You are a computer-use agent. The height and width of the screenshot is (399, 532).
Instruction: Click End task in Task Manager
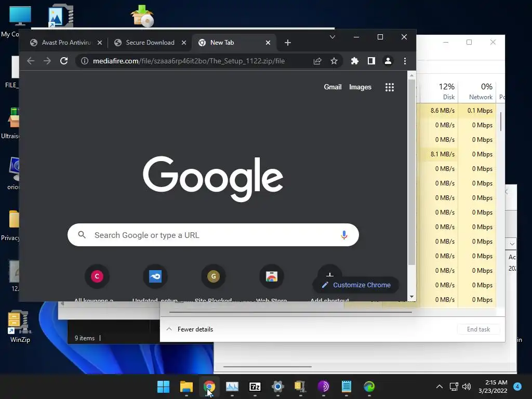click(478, 329)
